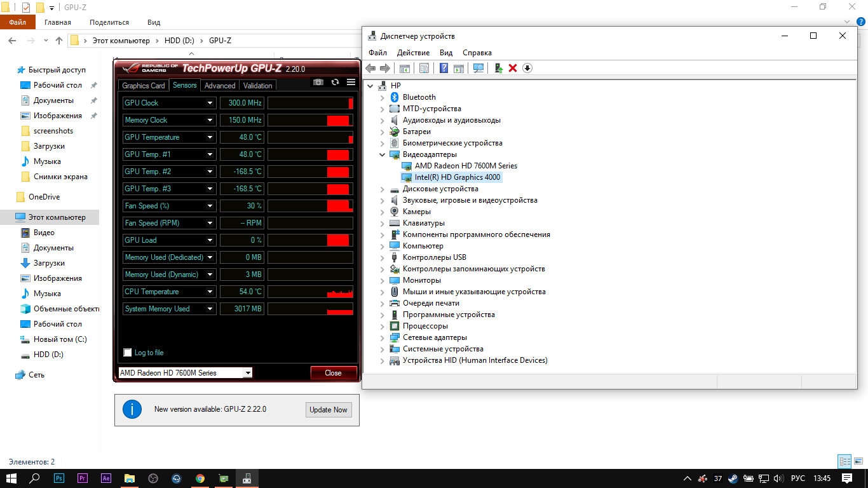
Task: Open the AMD Radeon HD 7600M GPU selector
Action: pos(186,373)
